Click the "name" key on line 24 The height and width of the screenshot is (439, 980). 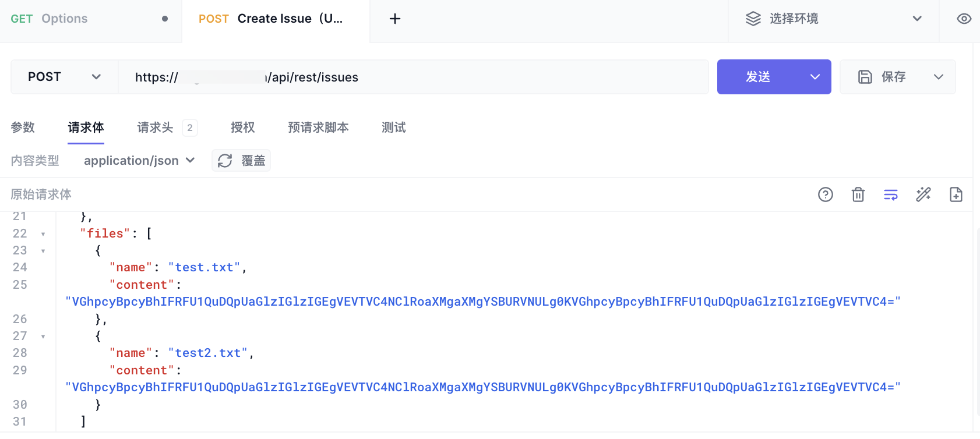pos(131,267)
